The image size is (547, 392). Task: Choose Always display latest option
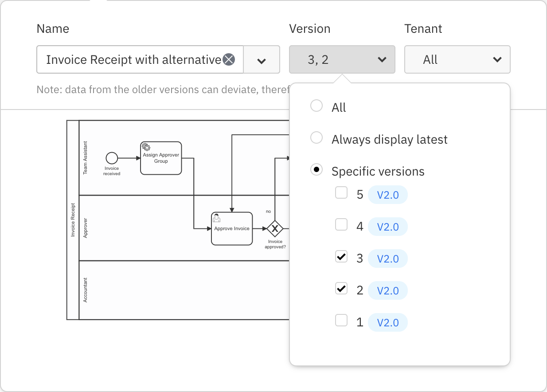316,138
